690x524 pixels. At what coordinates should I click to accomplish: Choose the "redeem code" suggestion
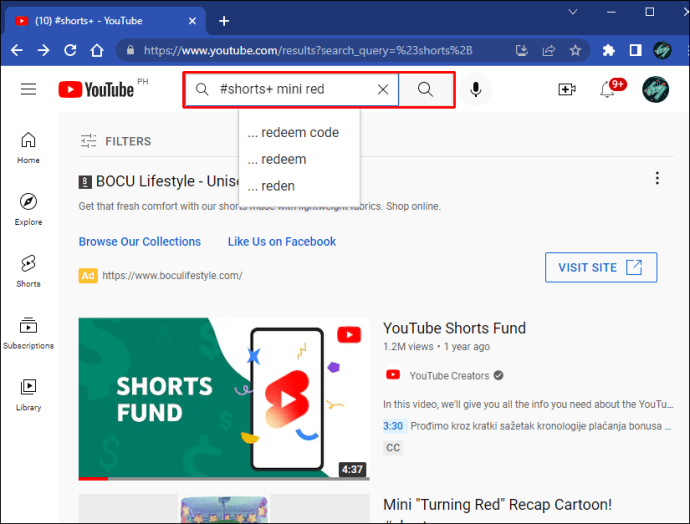299,132
